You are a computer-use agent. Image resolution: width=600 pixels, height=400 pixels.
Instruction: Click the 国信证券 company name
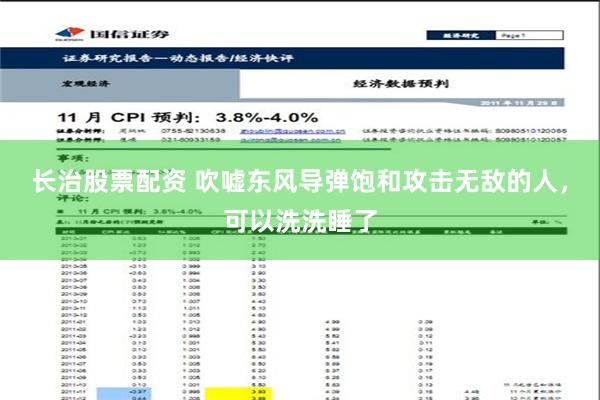click(x=129, y=34)
